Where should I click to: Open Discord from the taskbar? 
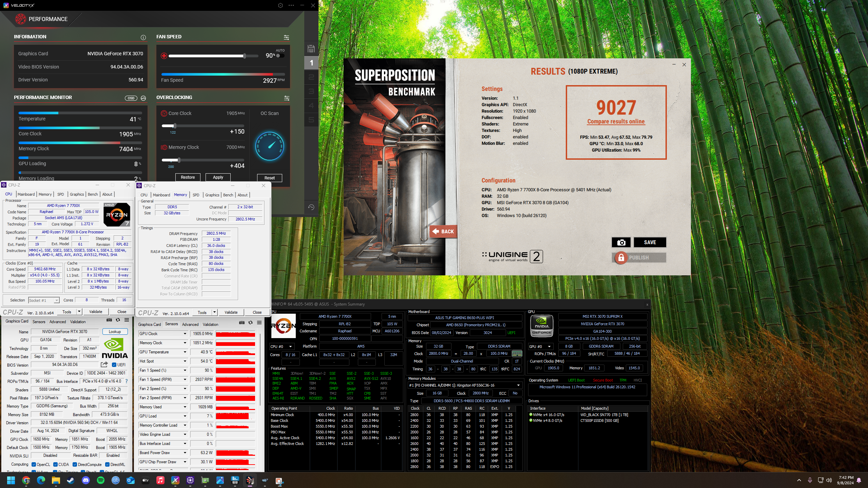(x=85, y=480)
